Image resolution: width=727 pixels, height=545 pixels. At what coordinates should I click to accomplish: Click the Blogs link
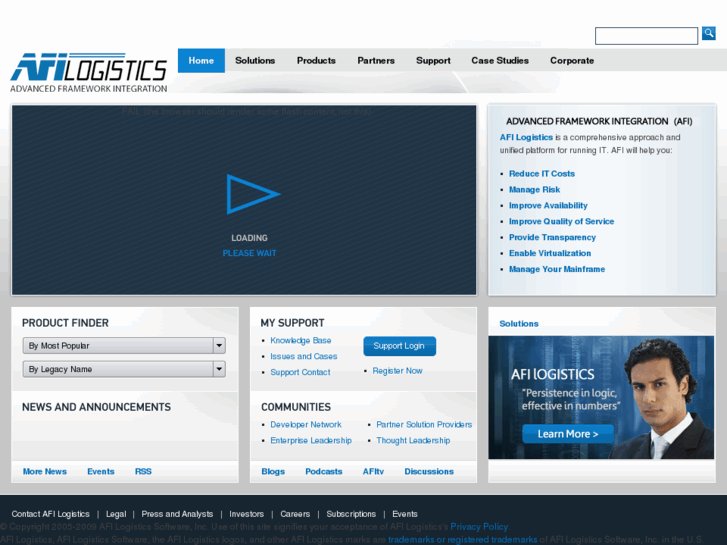[273, 471]
